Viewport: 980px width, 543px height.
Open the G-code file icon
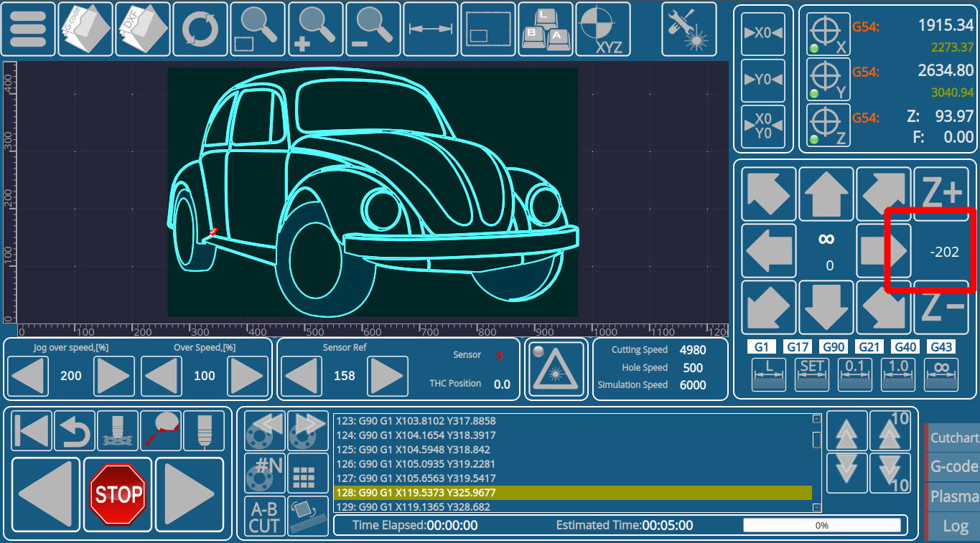pos(85,29)
